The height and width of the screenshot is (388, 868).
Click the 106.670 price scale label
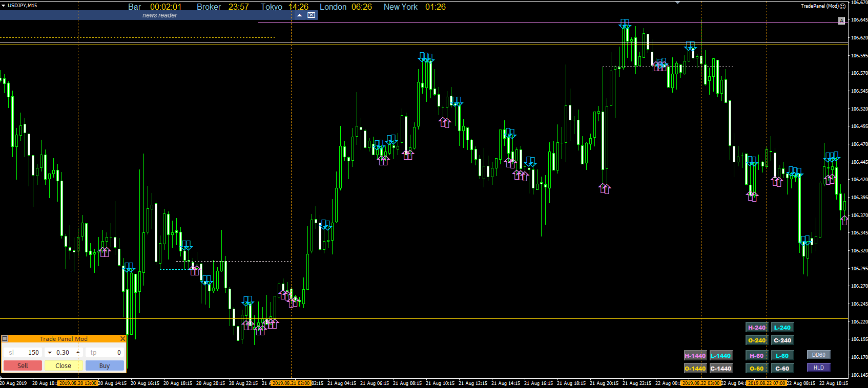(x=859, y=3)
